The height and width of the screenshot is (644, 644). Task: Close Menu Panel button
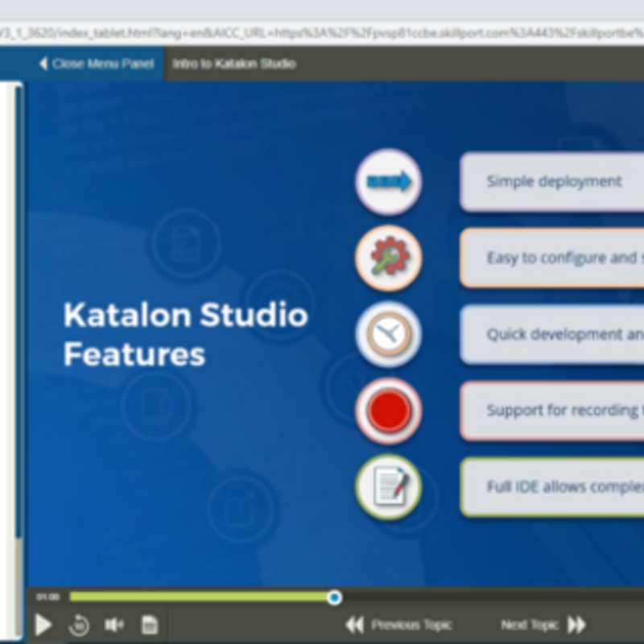point(82,64)
